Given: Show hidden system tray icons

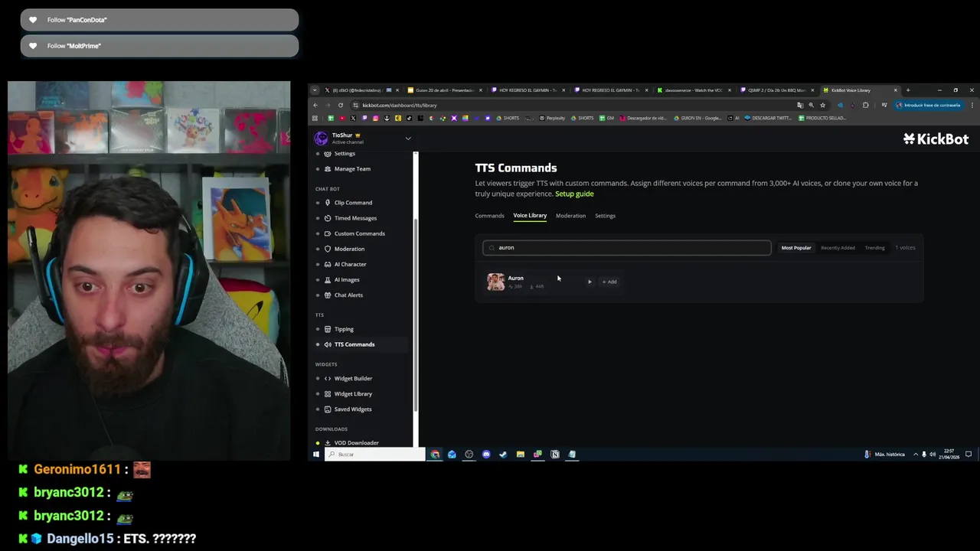Looking at the screenshot, I should (914, 454).
